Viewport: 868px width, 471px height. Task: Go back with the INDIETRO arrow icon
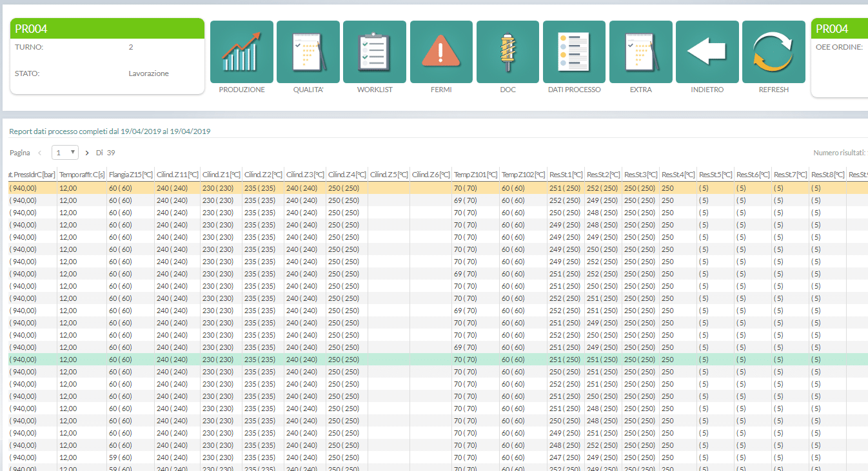click(707, 52)
